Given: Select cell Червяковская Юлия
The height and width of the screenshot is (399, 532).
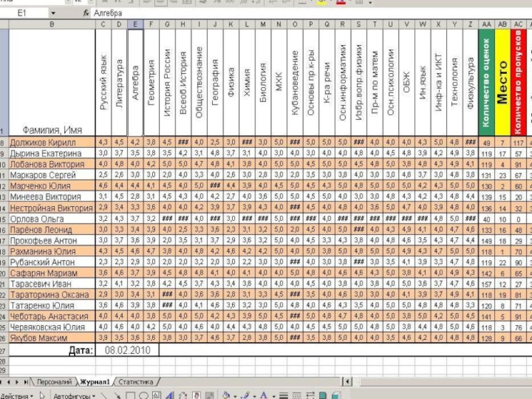Looking at the screenshot, I should (x=52, y=327).
